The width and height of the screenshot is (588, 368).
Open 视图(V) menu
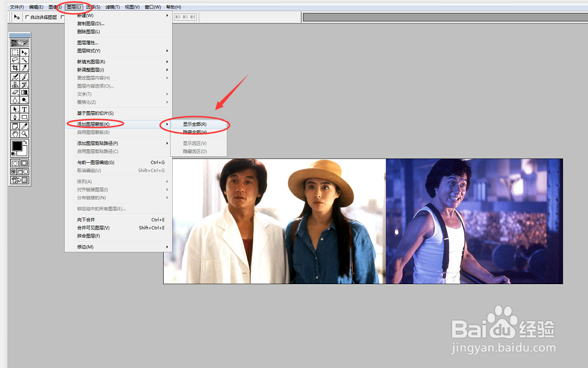point(132,7)
